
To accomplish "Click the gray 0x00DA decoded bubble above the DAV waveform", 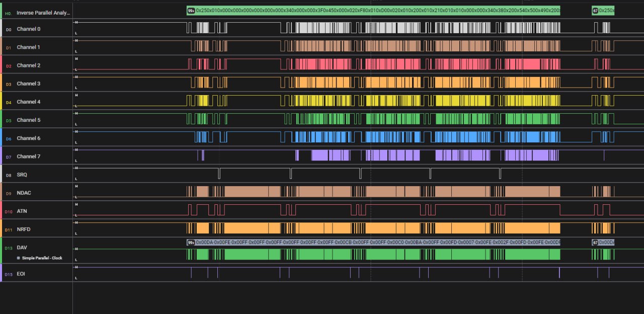I will 377,243.
